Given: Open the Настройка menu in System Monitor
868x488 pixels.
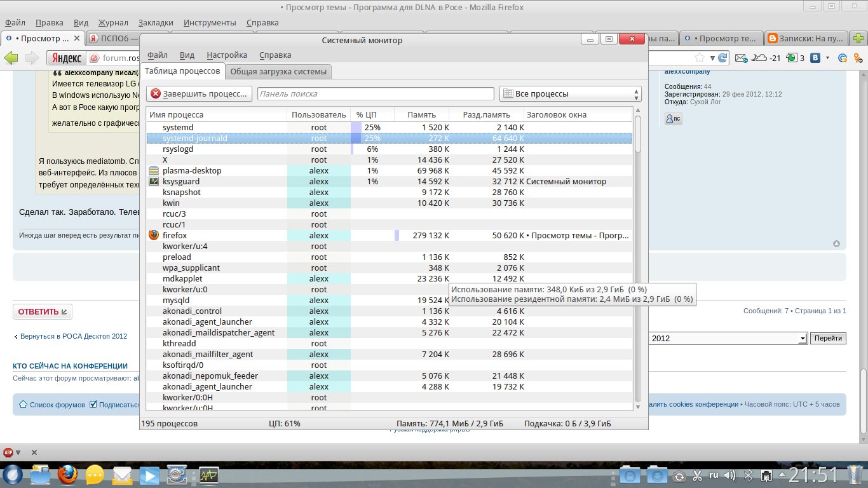Looking at the screenshot, I should (x=227, y=55).
